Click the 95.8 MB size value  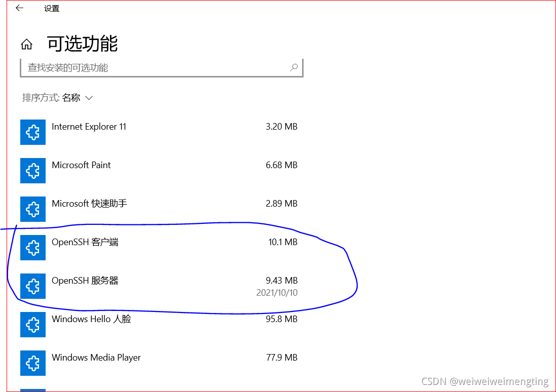coord(281,319)
